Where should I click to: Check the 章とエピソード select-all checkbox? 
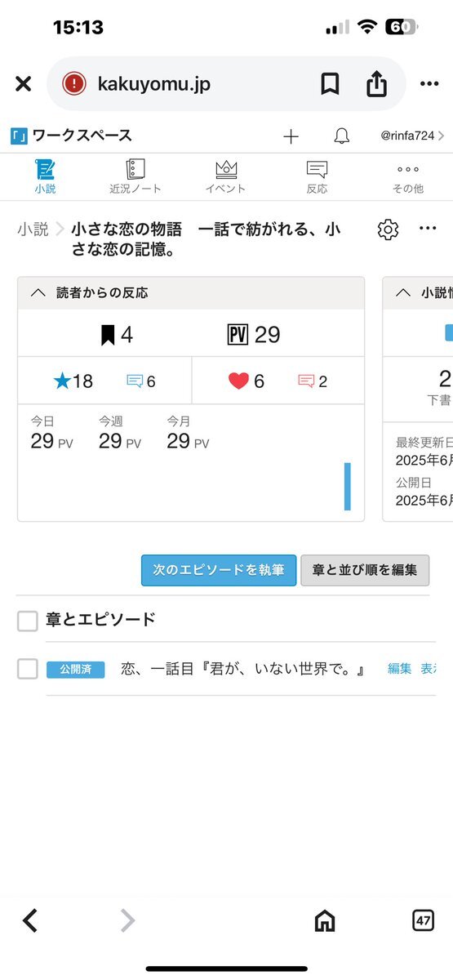click(x=28, y=621)
